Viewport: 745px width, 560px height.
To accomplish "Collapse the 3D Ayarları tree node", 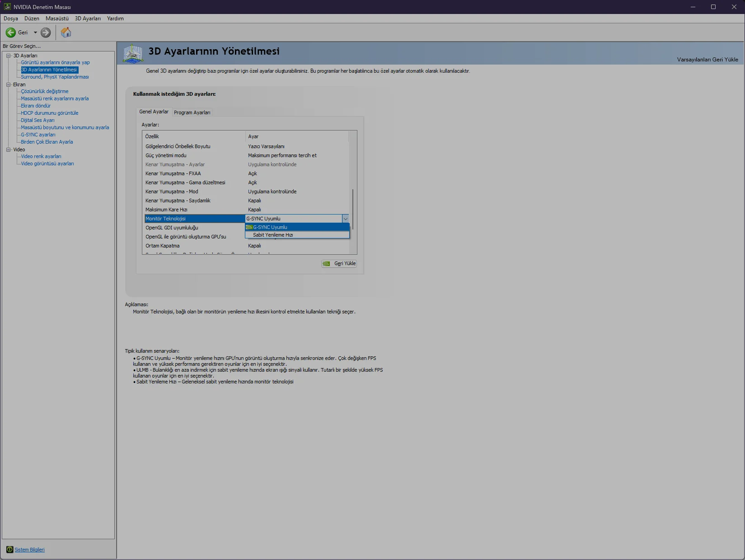I will click(8, 56).
